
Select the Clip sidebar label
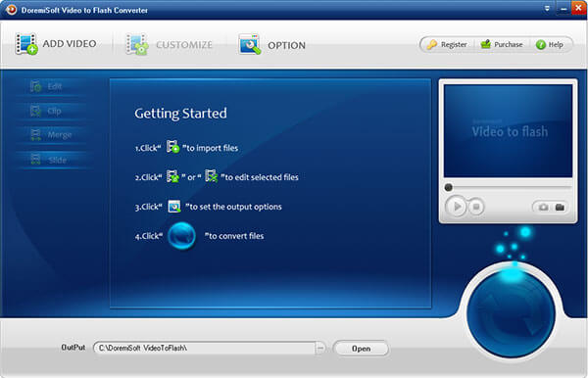(x=54, y=112)
